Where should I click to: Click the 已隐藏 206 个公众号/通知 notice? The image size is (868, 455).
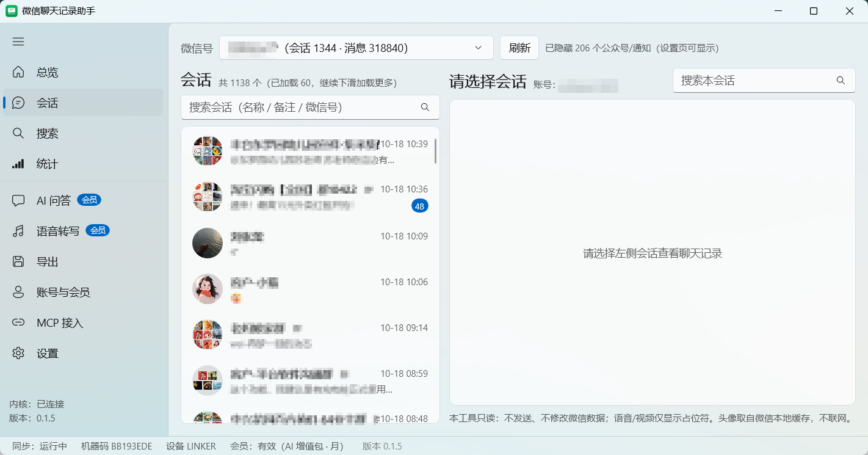[632, 48]
